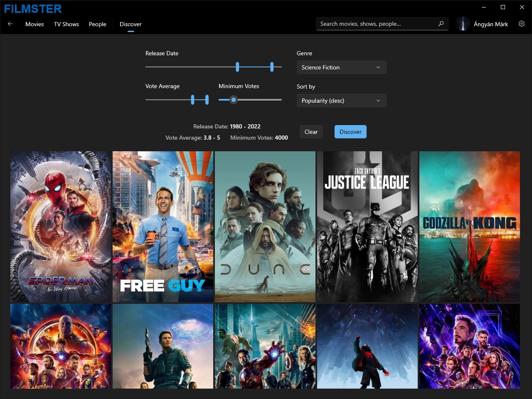Viewport: 532px width, 399px height.
Task: Close the Filmster window
Action: tap(522, 7)
